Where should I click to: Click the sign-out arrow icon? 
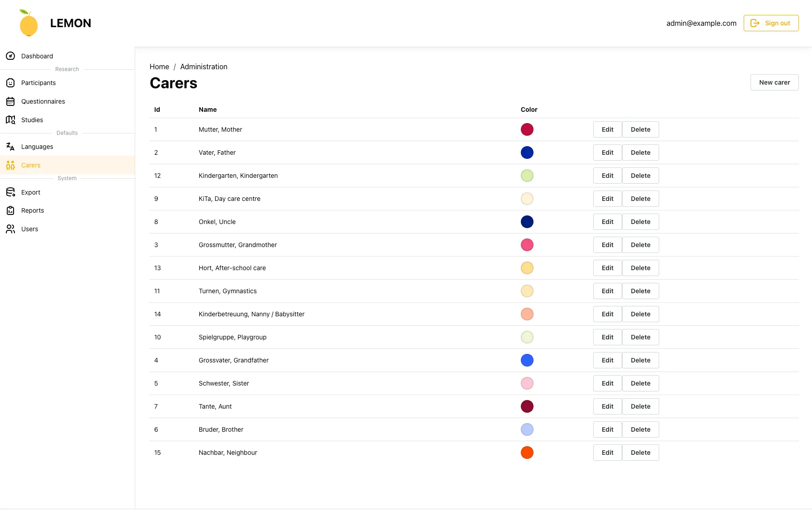(x=755, y=23)
